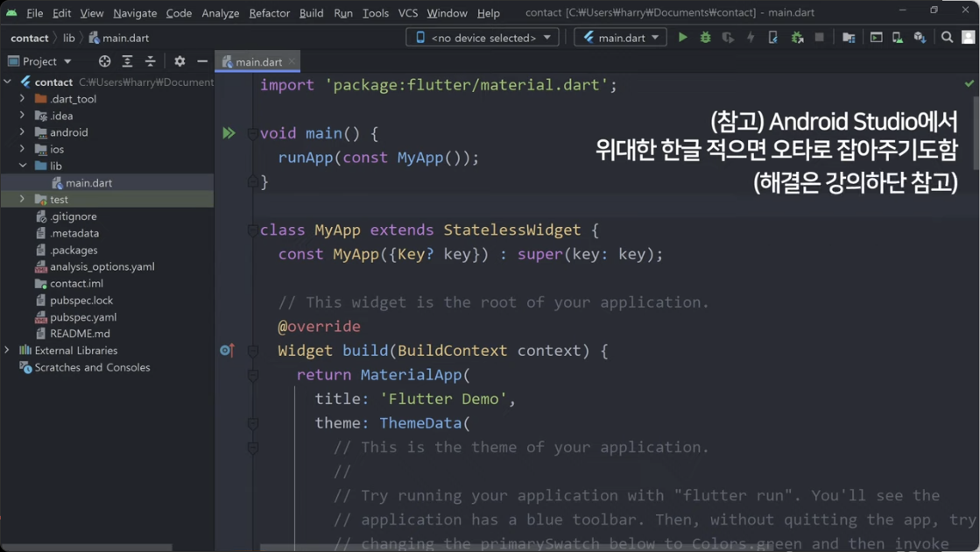Open the Tools menu

pos(375,12)
